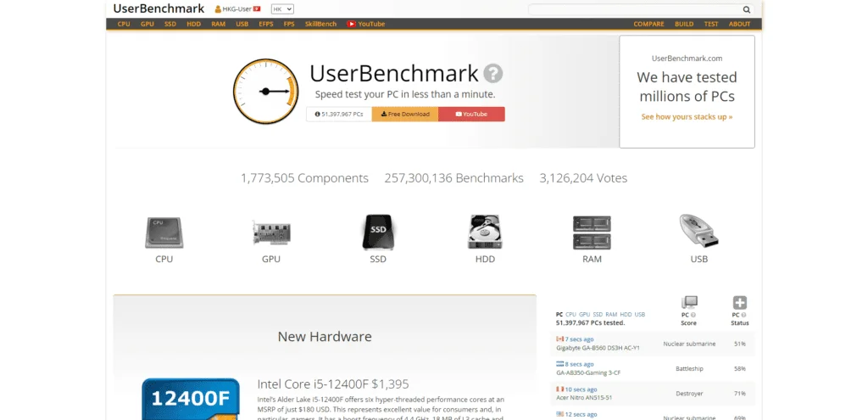Click the HDD hard disk icon
The image size is (868, 420).
pyautogui.click(x=485, y=232)
